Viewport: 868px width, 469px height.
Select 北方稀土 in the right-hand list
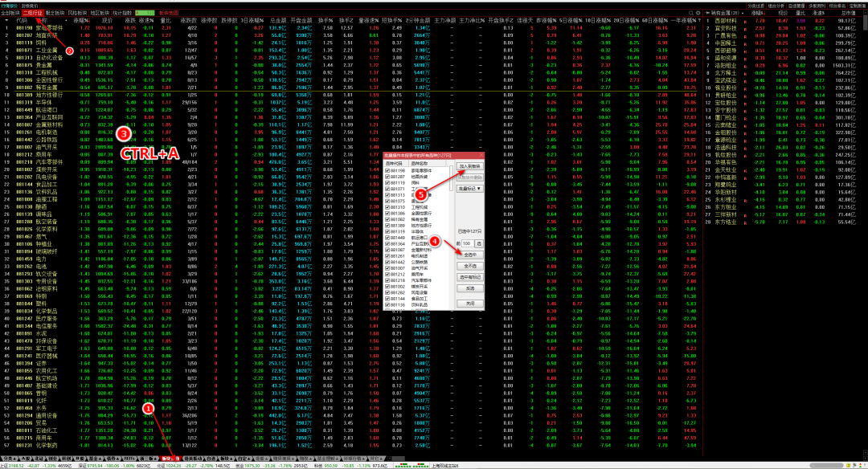coord(726,72)
